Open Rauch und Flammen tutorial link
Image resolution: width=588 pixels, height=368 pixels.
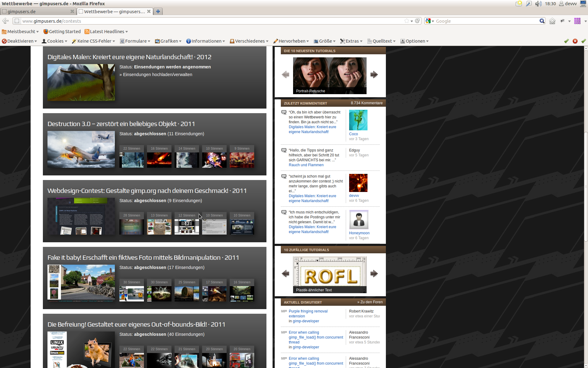[306, 165]
